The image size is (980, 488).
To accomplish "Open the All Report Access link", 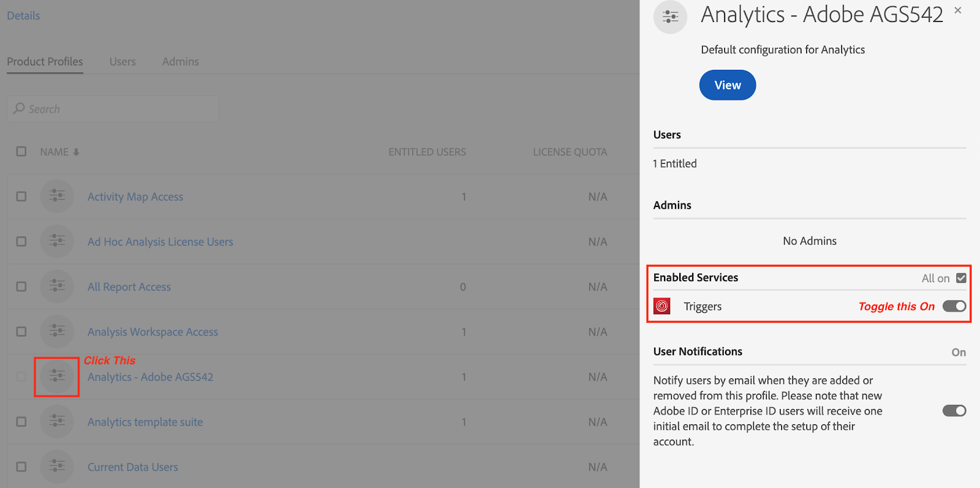I will [x=129, y=287].
